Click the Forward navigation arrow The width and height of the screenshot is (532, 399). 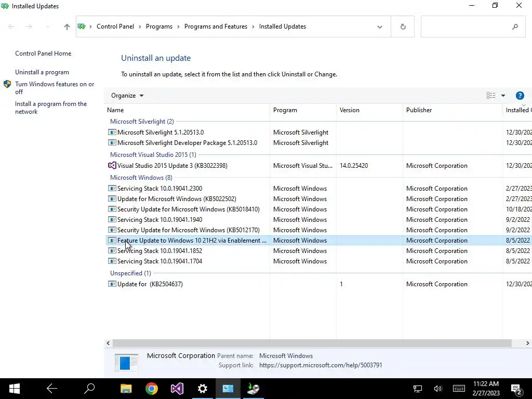point(29,26)
